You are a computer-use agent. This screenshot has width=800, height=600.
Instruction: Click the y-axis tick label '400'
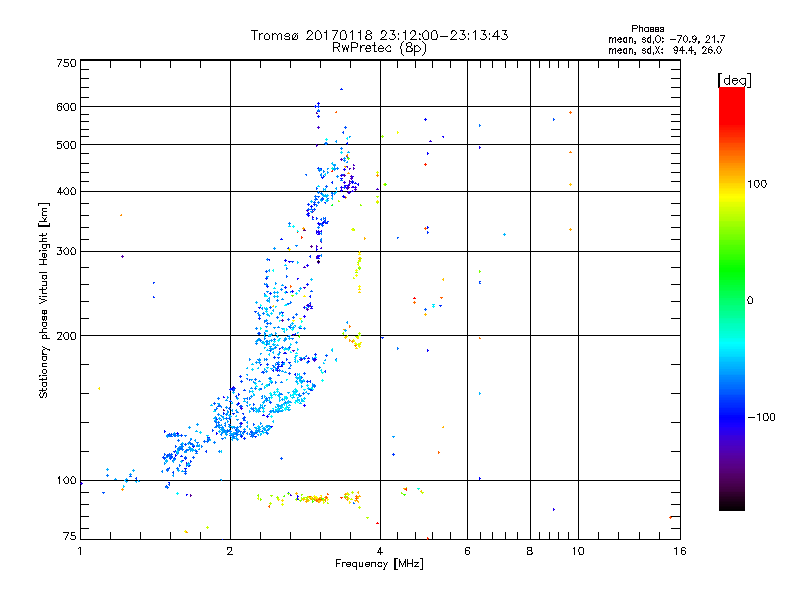click(67, 191)
